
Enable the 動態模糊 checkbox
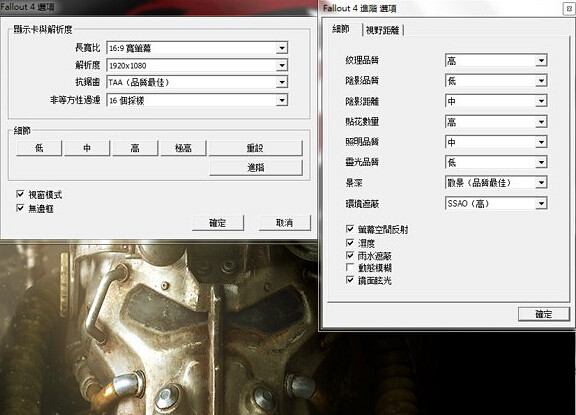pos(350,267)
